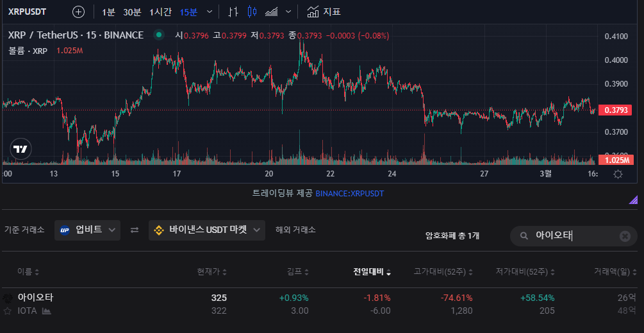The image size is (644, 333).
Task: Open chart settings gear icon
Action: 618,175
